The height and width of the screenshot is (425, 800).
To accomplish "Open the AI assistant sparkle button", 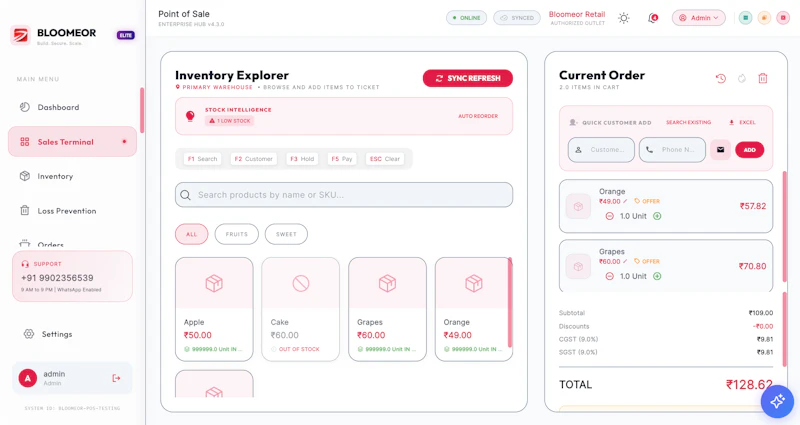I will coord(777,402).
